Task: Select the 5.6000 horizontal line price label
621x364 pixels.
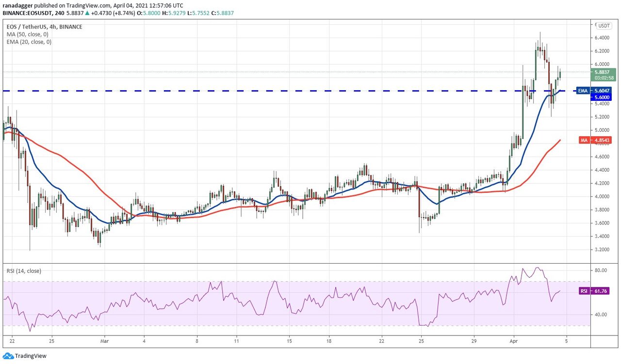Action: tap(604, 97)
